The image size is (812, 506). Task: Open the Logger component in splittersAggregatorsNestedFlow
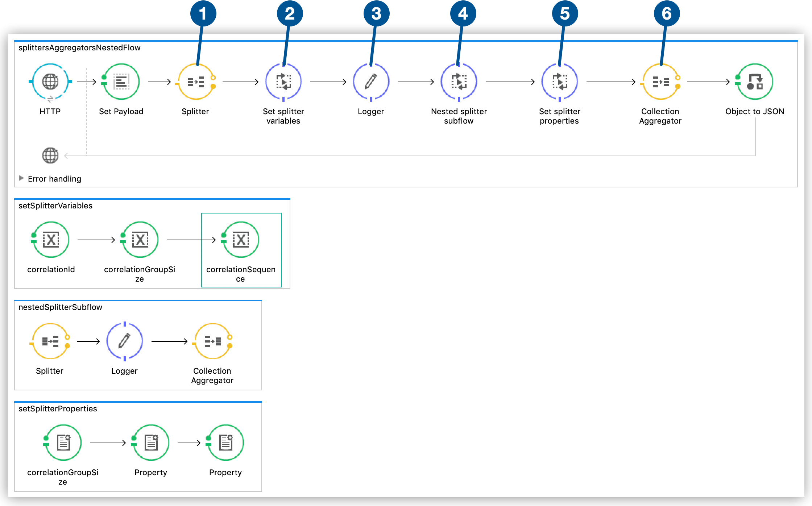(371, 82)
